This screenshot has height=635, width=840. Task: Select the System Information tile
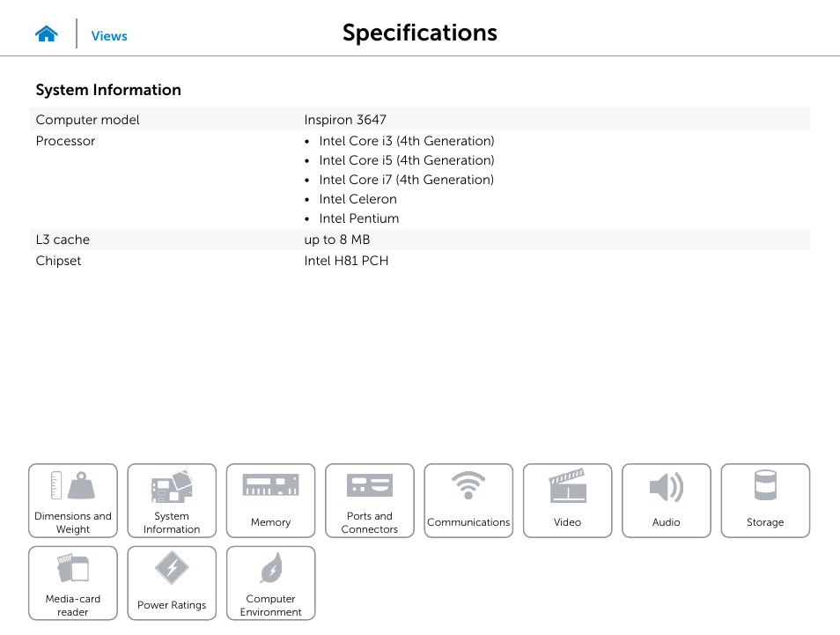click(172, 500)
